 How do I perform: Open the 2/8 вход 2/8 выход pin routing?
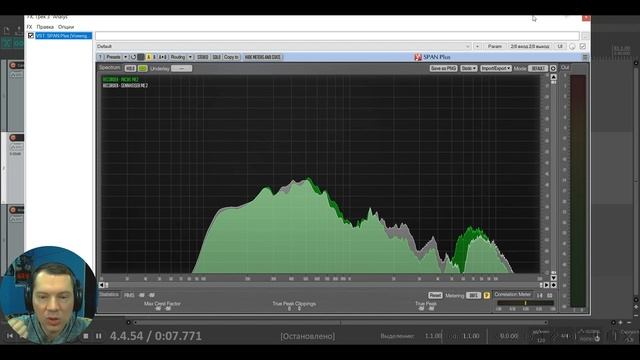tap(530, 47)
